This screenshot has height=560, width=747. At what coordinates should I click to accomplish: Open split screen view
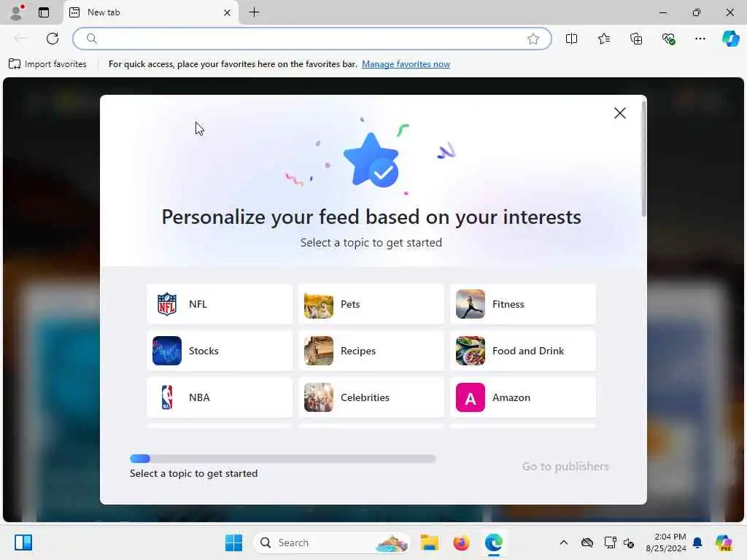pyautogui.click(x=571, y=39)
